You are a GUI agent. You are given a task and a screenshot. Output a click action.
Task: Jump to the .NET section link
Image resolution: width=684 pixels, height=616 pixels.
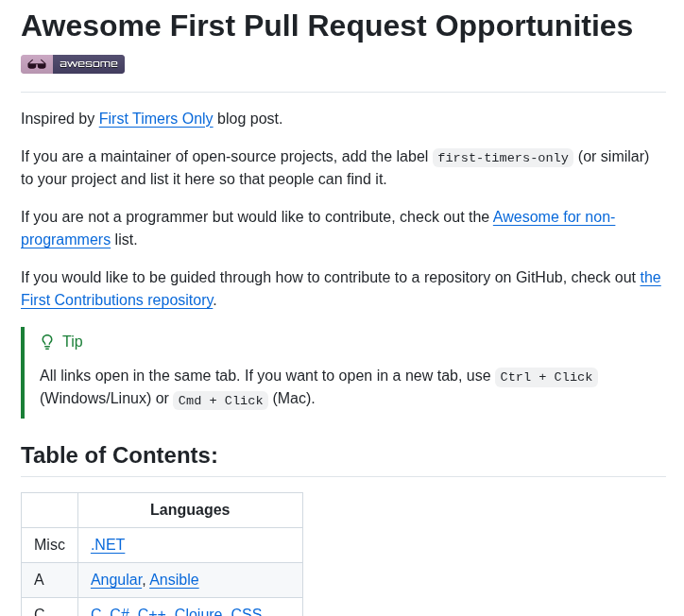108,545
